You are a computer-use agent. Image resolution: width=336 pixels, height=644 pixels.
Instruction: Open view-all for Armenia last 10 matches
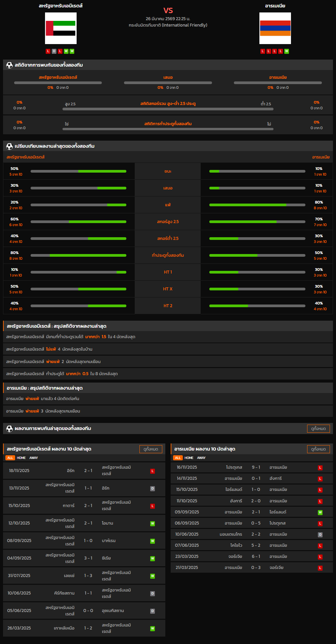pos(318,449)
